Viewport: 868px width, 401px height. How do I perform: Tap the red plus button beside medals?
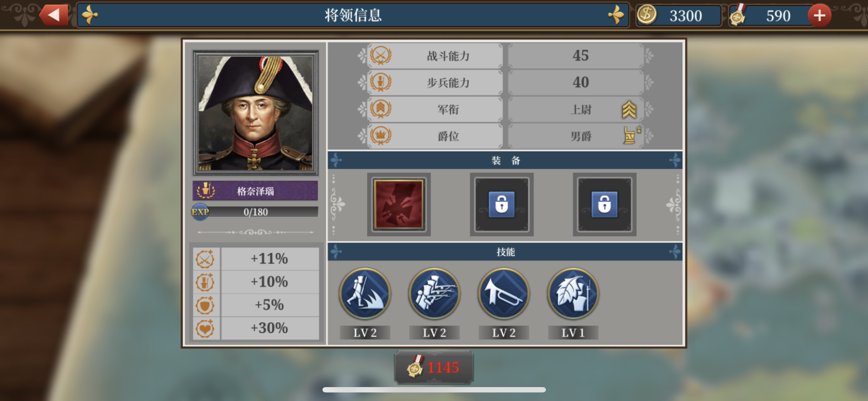coord(819,15)
